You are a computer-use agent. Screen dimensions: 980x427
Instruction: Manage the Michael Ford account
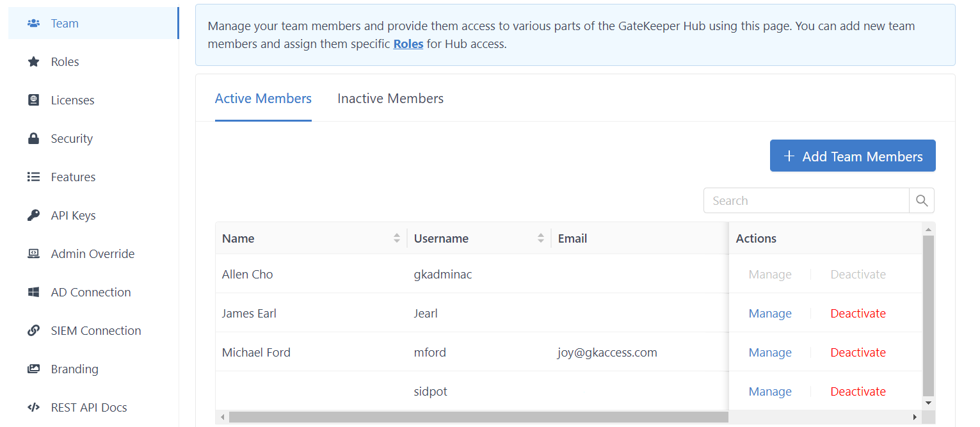[x=770, y=352]
